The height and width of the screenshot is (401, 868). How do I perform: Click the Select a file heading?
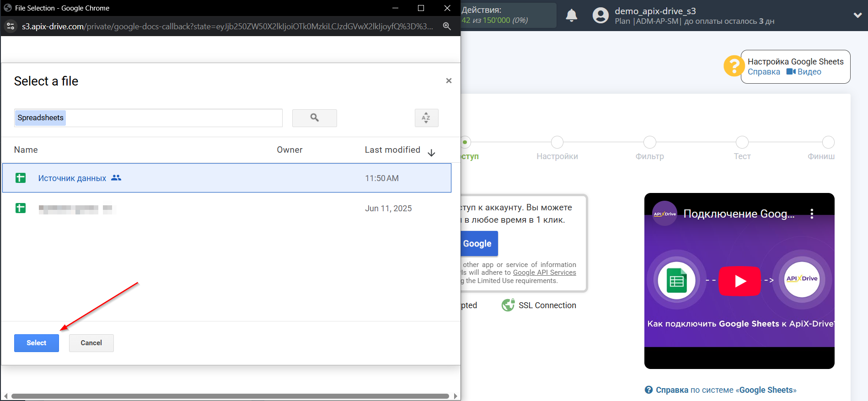[46, 81]
